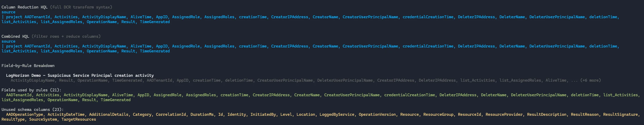Click the "(filter rows + reduce columns)" note
The height and width of the screenshot is (125, 644).
coord(66,36)
